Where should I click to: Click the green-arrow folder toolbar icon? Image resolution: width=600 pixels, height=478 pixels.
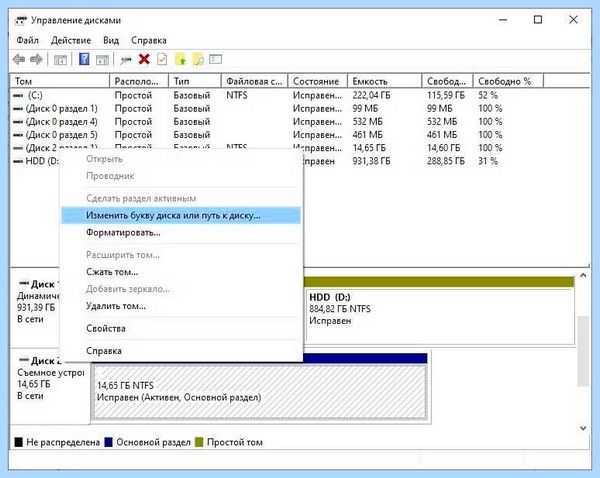pyautogui.click(x=180, y=59)
